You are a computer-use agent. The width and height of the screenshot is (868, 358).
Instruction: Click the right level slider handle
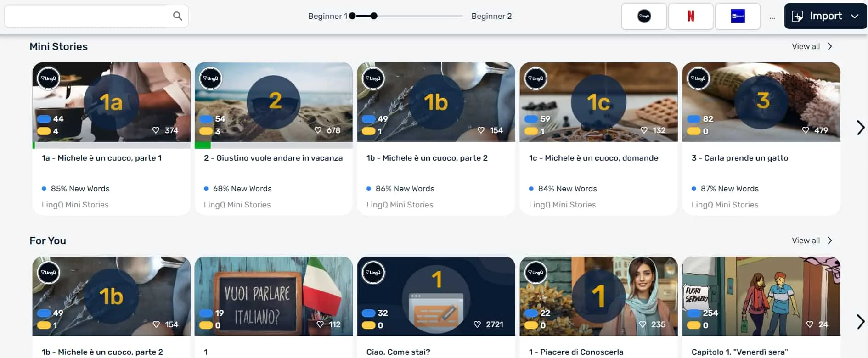coord(374,16)
